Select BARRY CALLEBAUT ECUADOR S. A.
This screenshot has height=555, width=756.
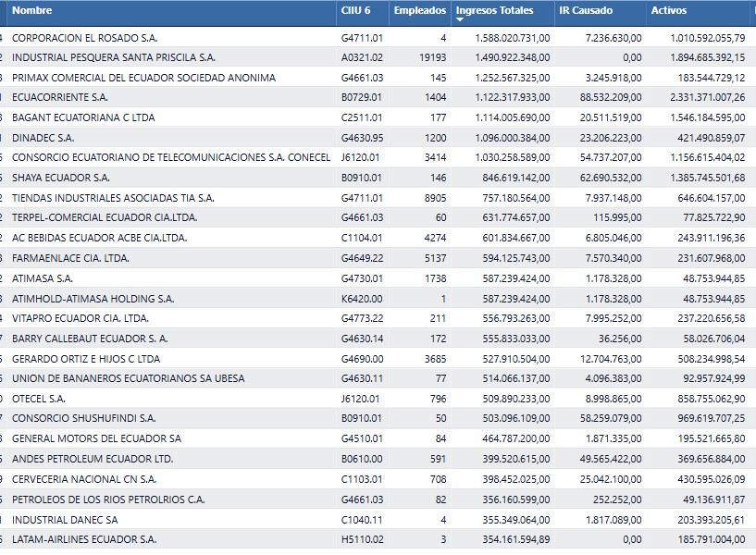90,339
